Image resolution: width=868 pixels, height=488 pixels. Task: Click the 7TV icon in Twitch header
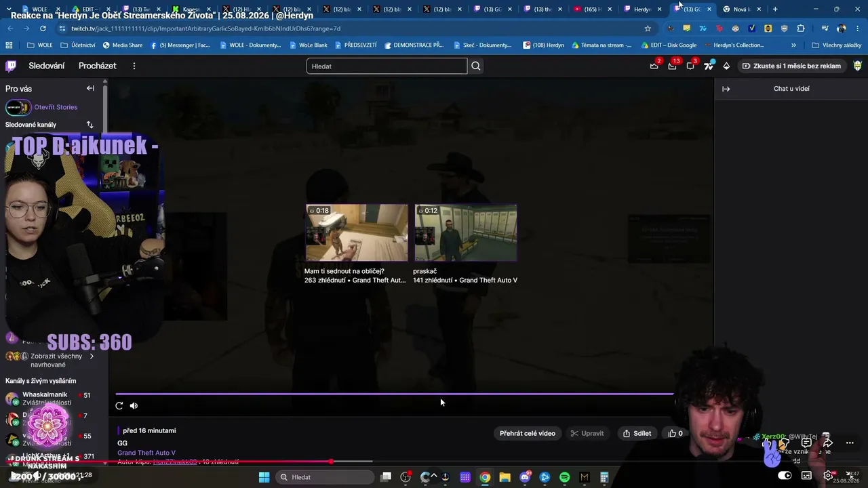pos(709,66)
